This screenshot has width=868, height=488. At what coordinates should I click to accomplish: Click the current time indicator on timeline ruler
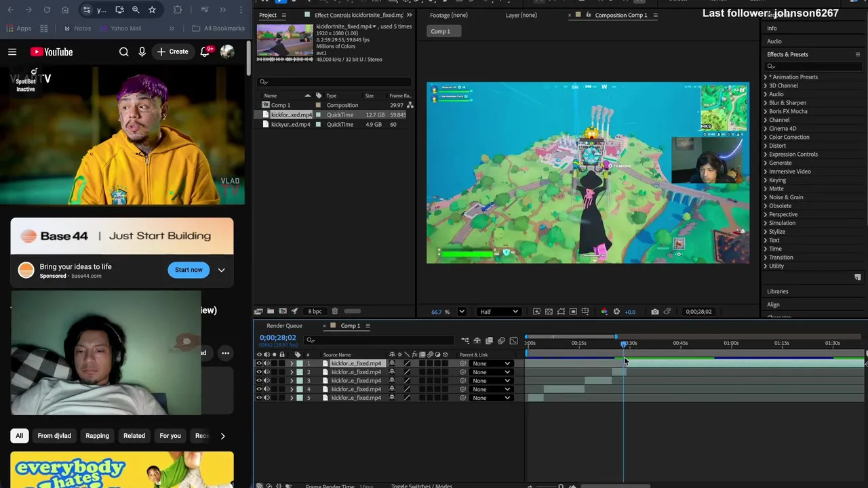click(x=624, y=344)
